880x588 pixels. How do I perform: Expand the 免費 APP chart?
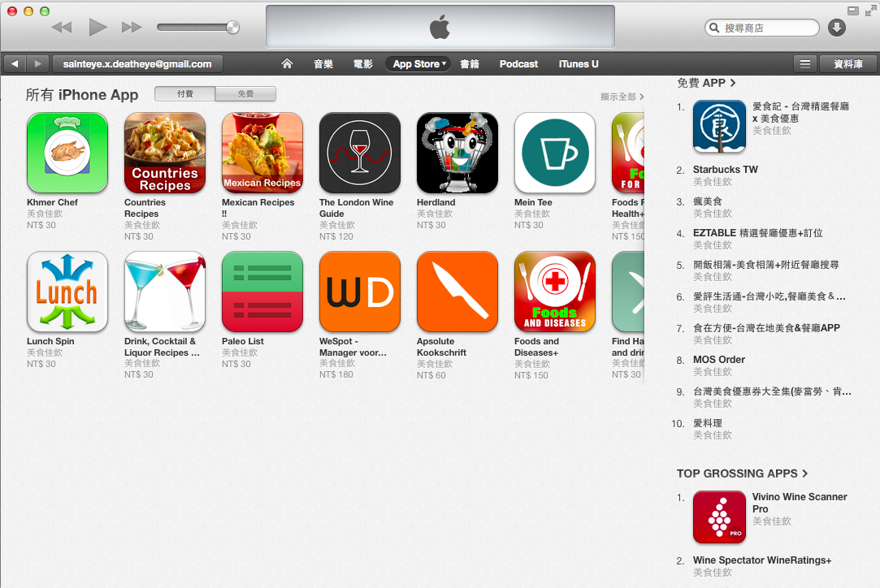click(x=706, y=83)
